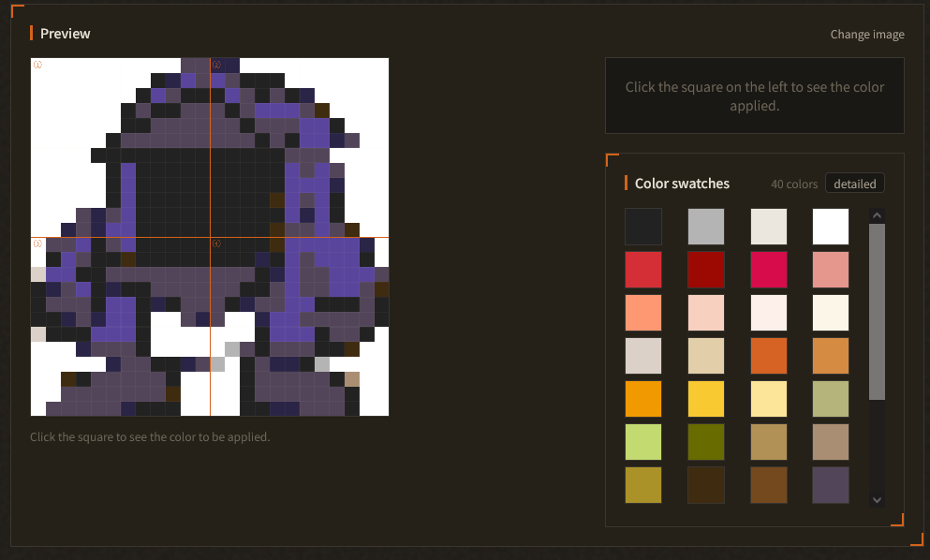This screenshot has height=560, width=930.
Task: Select the bright red swatch
Action: click(x=643, y=270)
